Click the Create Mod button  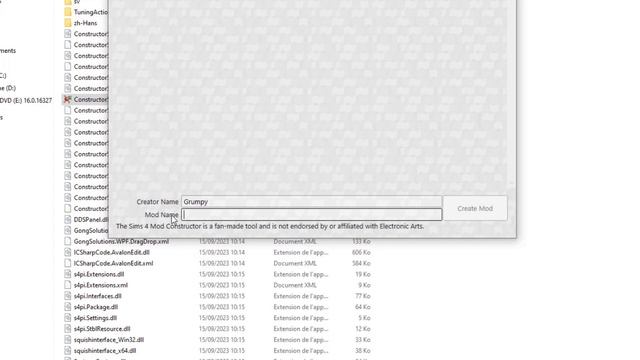pos(475,208)
